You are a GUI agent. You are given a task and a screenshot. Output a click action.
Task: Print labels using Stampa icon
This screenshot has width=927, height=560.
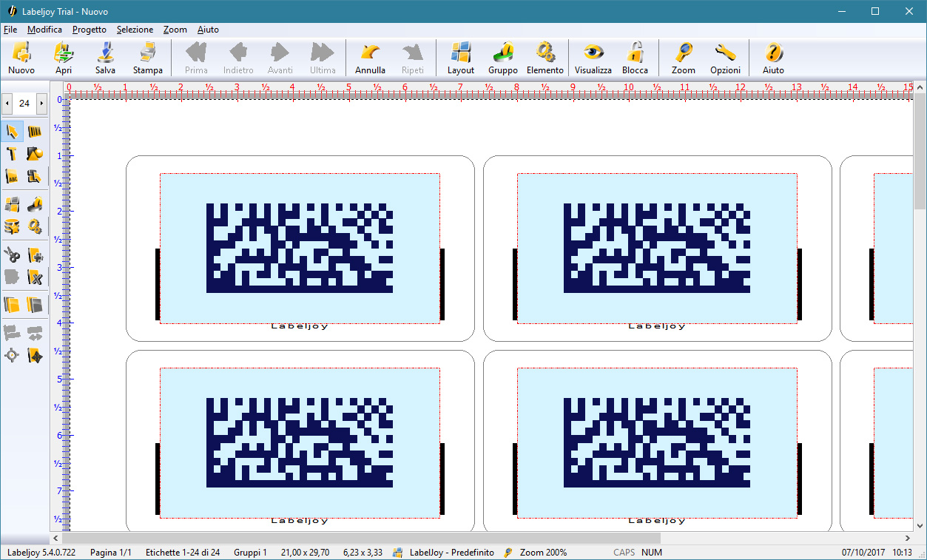coord(148,58)
